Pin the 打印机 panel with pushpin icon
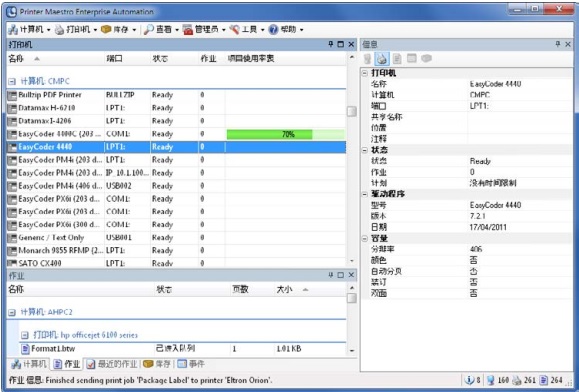This screenshot has height=392, width=579. click(x=331, y=44)
